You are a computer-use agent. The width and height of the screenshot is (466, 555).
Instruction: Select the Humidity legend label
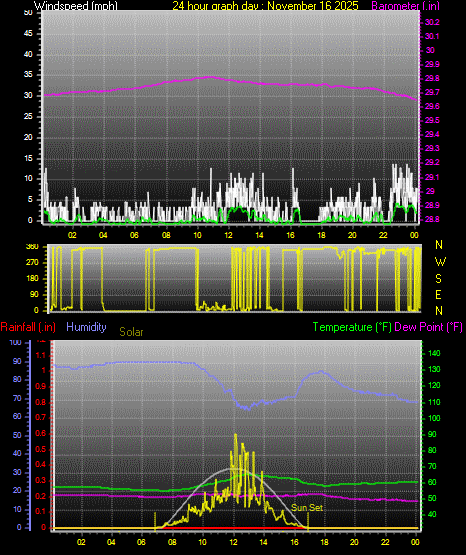tap(86, 327)
